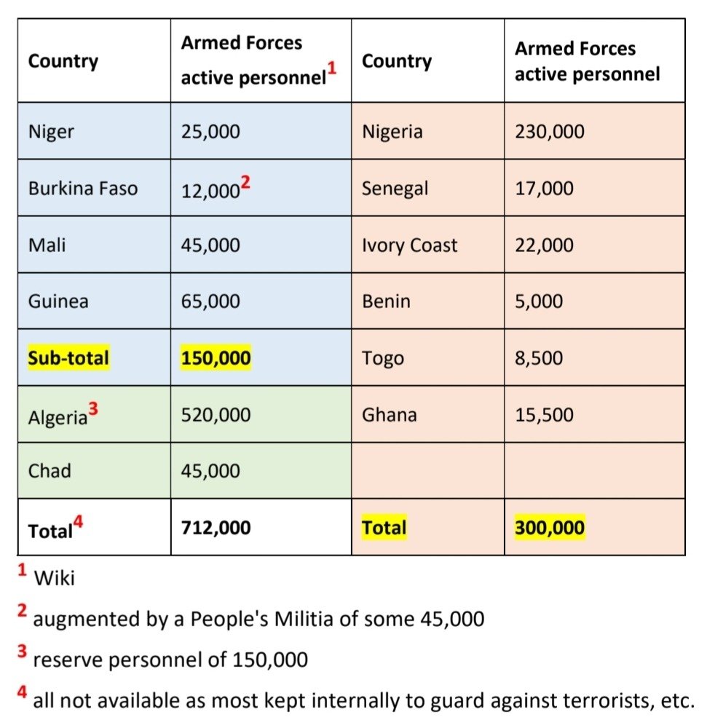Viewport: 707px width, 728px height.
Task: Select the Algeria country cell
Action: coord(58,416)
